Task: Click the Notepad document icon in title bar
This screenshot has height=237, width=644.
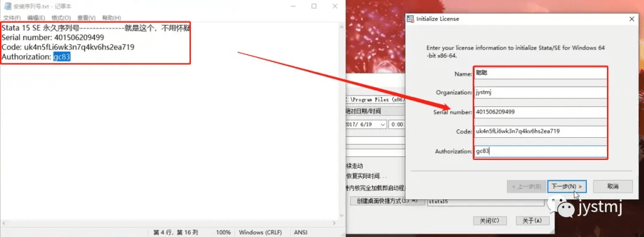Action: 7,6
